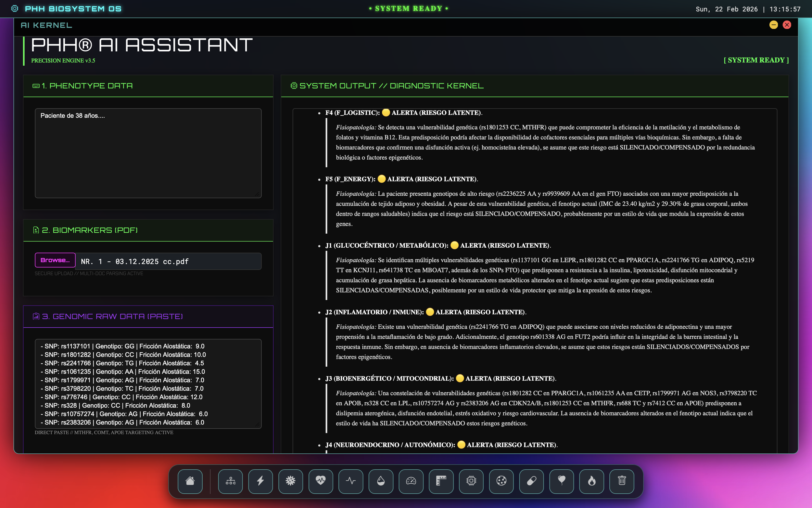This screenshot has width=812, height=508.
Task: Open the speedometer gauge dock icon
Action: (x=411, y=481)
